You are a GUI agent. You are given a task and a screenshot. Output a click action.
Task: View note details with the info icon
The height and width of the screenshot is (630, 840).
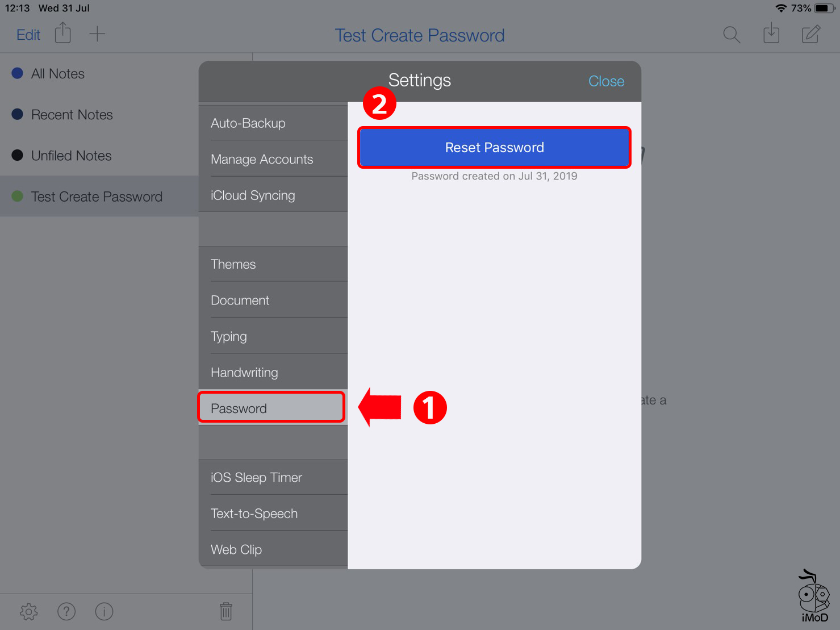[104, 612]
